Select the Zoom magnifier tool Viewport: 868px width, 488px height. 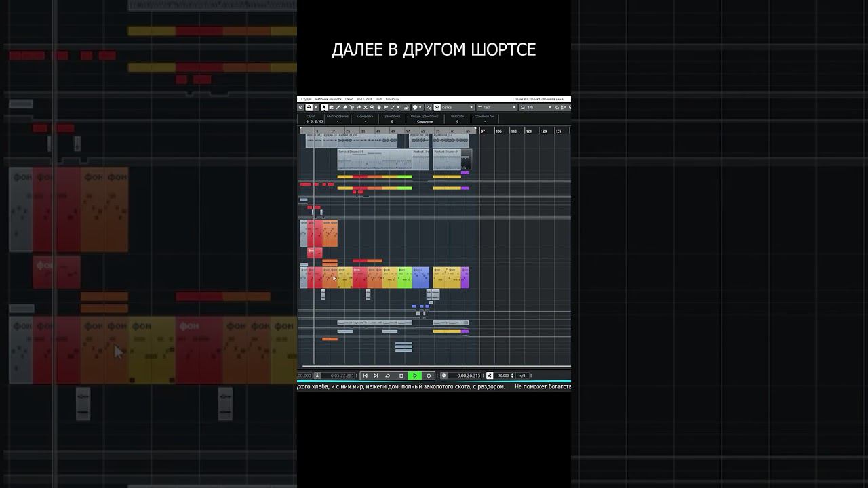pyautogui.click(x=372, y=107)
